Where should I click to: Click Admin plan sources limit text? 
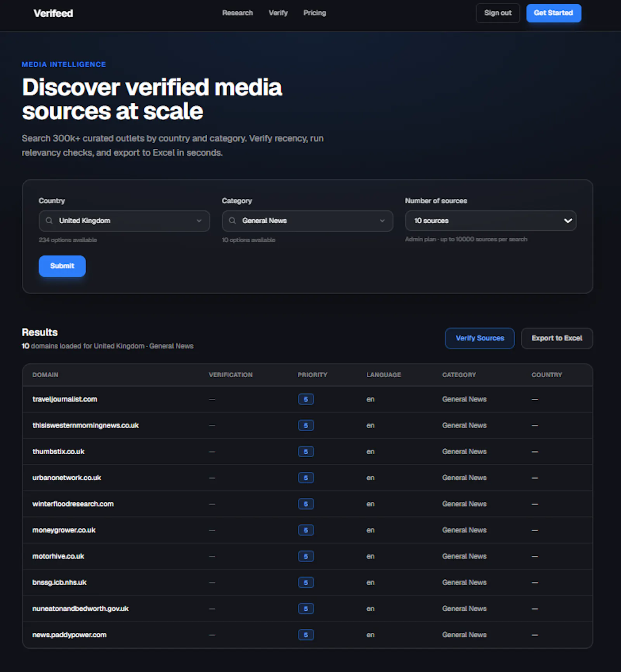[x=466, y=239]
